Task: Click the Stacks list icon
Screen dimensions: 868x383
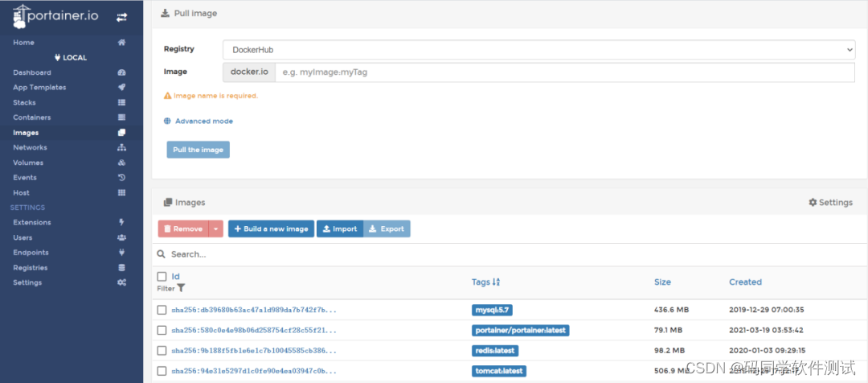Action: tap(122, 102)
